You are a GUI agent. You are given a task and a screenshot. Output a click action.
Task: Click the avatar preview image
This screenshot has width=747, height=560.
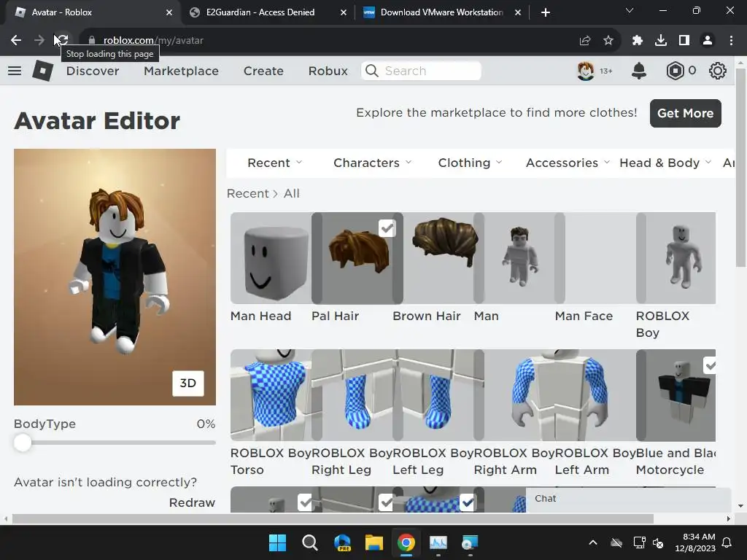point(115,277)
